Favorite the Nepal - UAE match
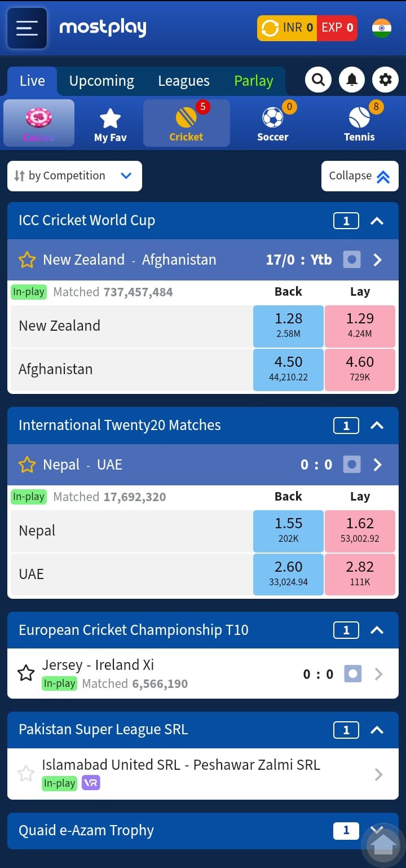Viewport: 406px width, 868px height. pos(27,464)
